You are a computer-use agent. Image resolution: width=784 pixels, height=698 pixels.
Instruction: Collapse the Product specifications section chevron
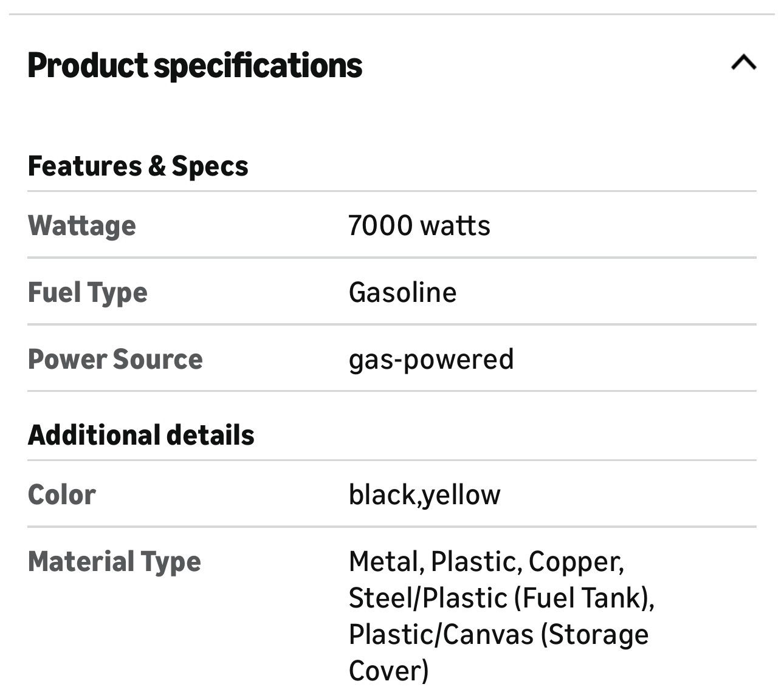click(x=743, y=63)
